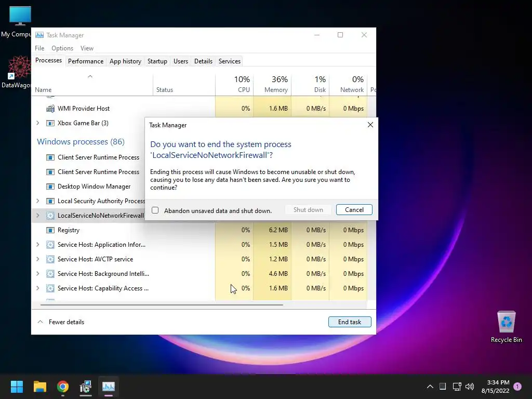Screen dimensions: 532x399
Task: Open the computer management taskbar icon
Action: [86, 387]
